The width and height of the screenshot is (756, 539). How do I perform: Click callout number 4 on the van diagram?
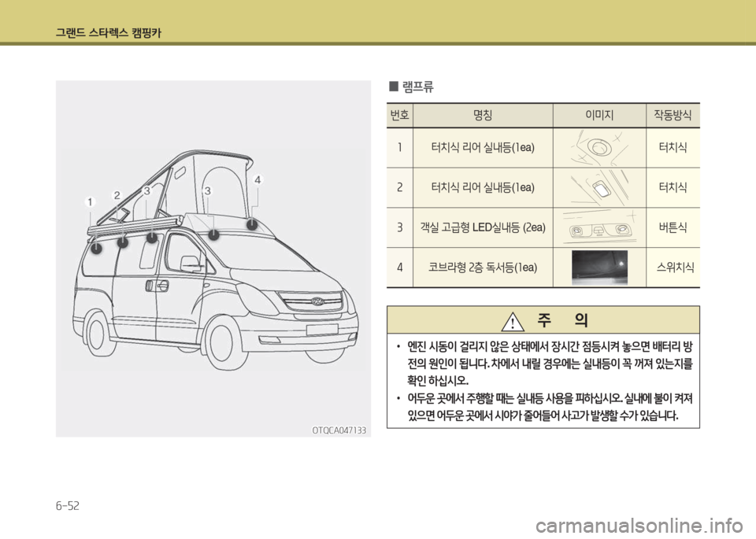pyautogui.click(x=258, y=179)
